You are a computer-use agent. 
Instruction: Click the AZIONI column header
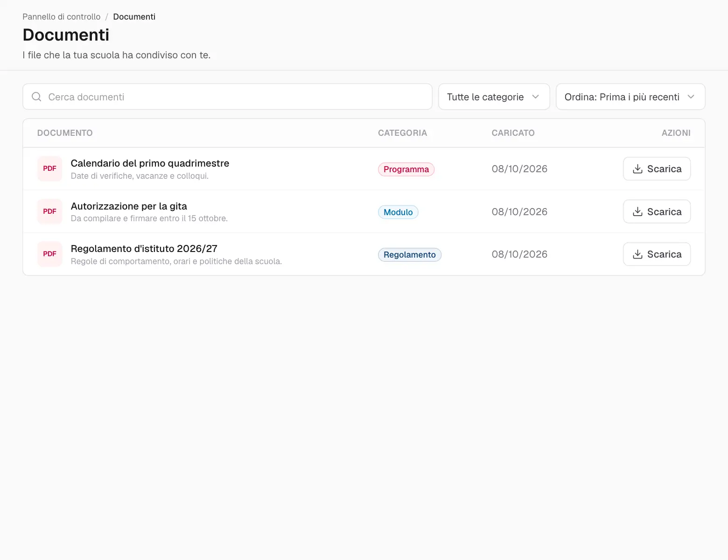point(676,133)
